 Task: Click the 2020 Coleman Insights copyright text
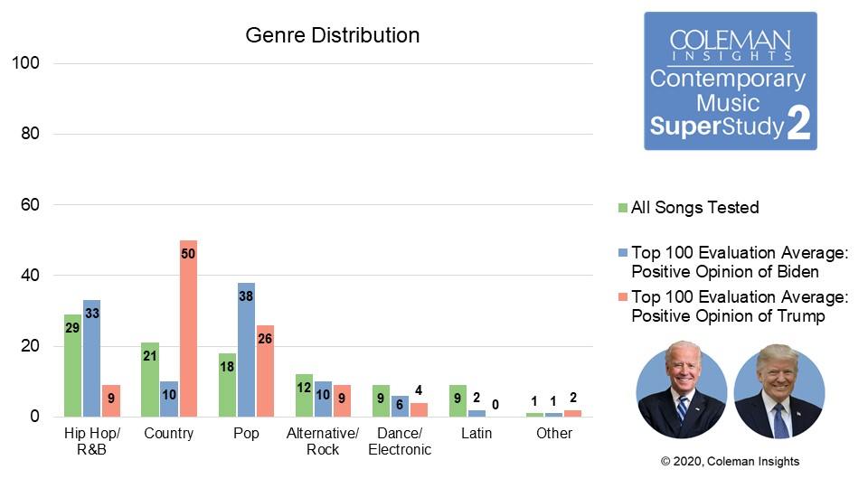730,461
